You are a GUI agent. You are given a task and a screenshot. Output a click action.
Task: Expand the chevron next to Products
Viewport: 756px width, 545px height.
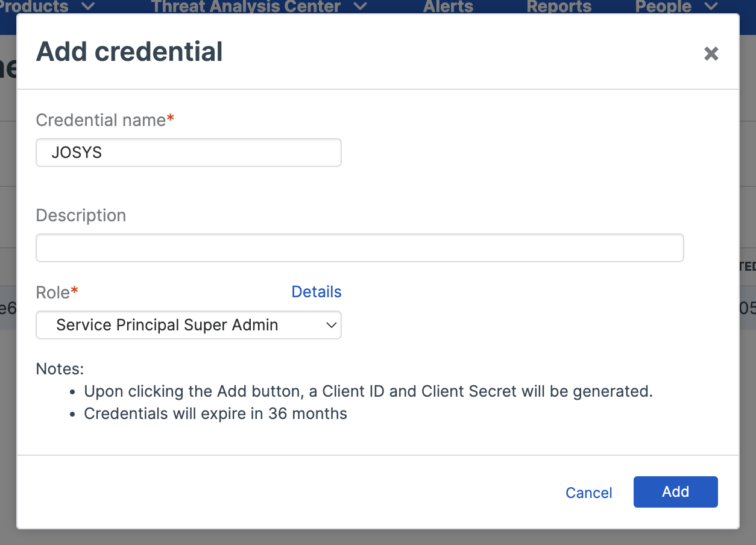tap(87, 7)
